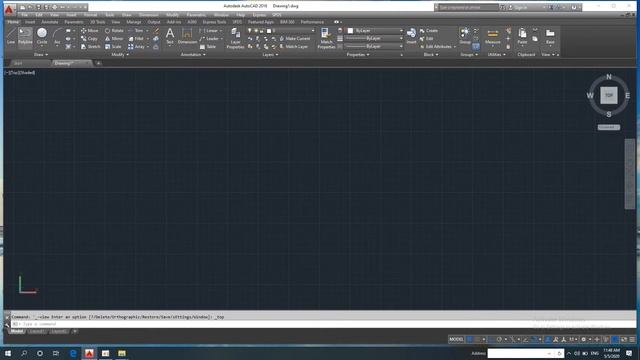Image resolution: width=640 pixels, height=360 pixels.
Task: Click the Mirror tool
Action: [114, 38]
